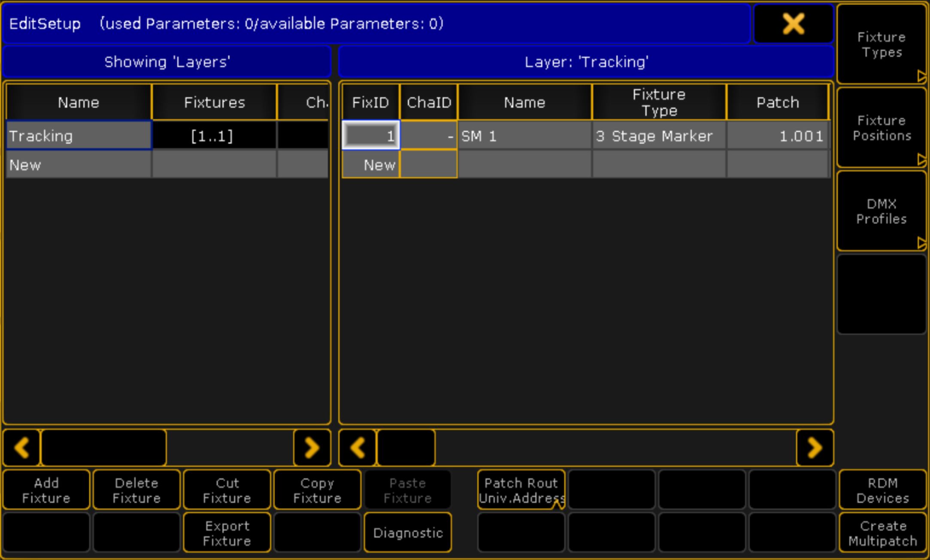Screen dimensions: 930x560
Task: Close the EditSetup window with X
Action: pos(793,24)
